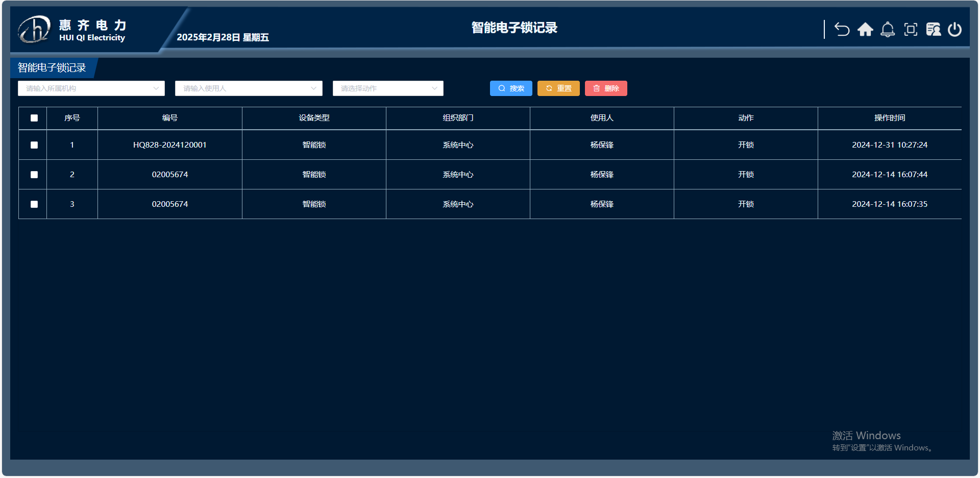Open the notification bell icon
Viewport: 980px width, 478px height.
coord(888,30)
